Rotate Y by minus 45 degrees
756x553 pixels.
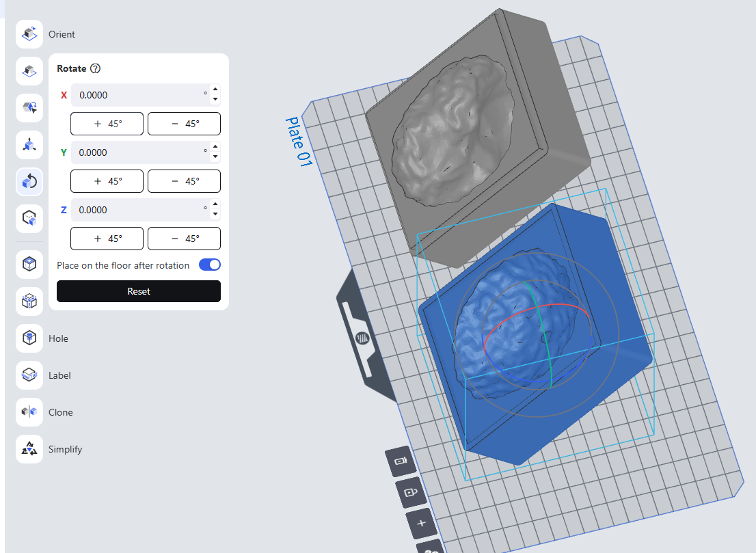pyautogui.click(x=184, y=181)
